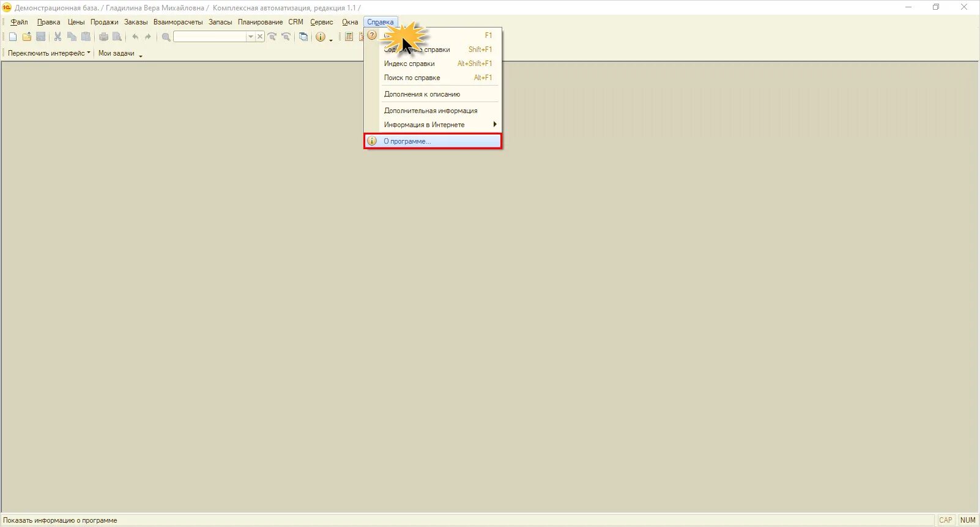Expand options arrow after Мои задачи

(x=141, y=56)
